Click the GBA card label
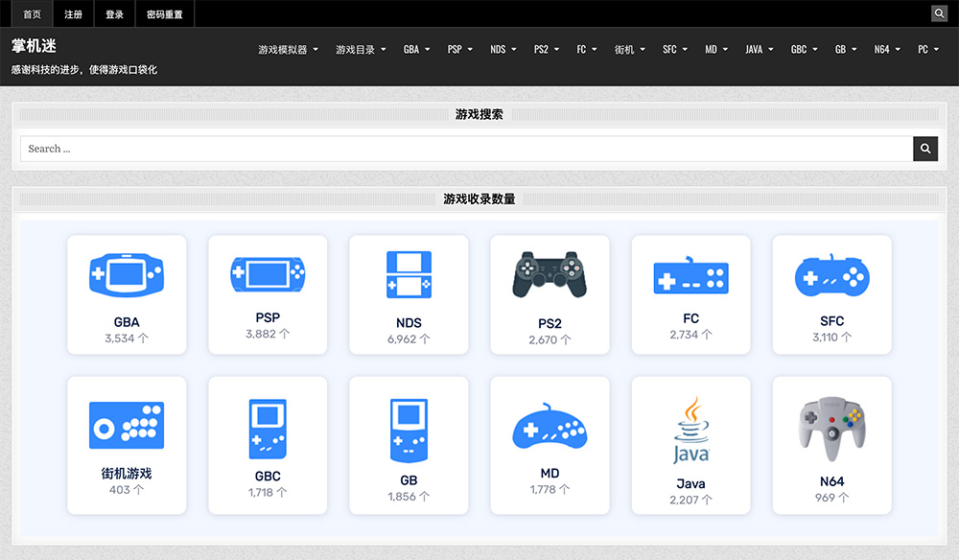 pos(127,322)
